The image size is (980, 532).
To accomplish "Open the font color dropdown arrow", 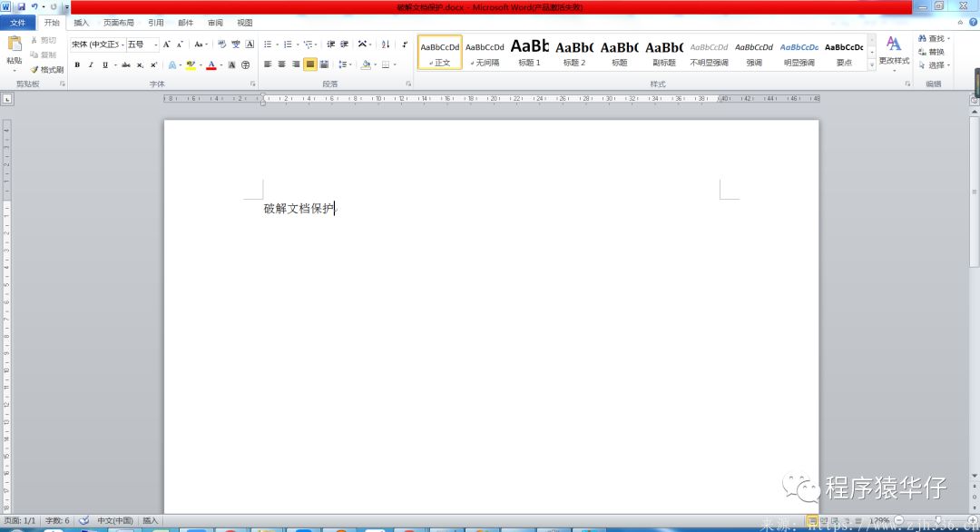I will pyautogui.click(x=220, y=64).
